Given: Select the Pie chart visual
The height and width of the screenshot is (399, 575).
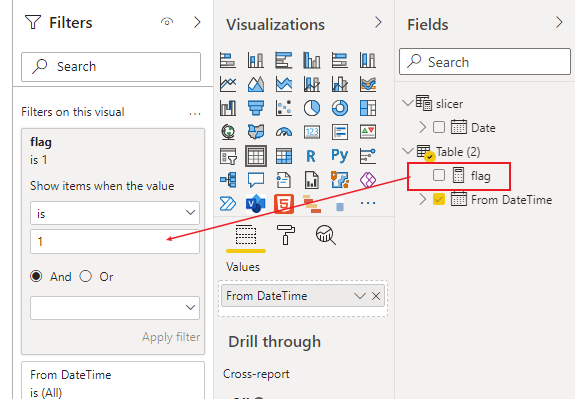Looking at the screenshot, I should point(312,108).
